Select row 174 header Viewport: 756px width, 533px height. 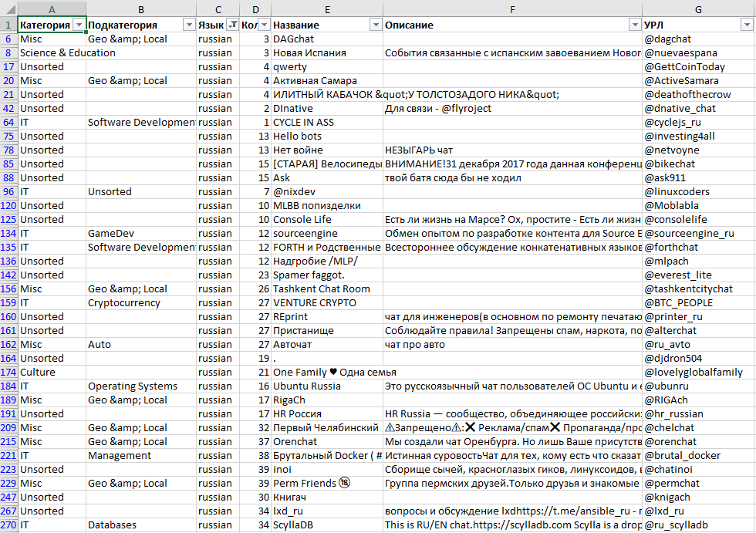tap(8, 372)
